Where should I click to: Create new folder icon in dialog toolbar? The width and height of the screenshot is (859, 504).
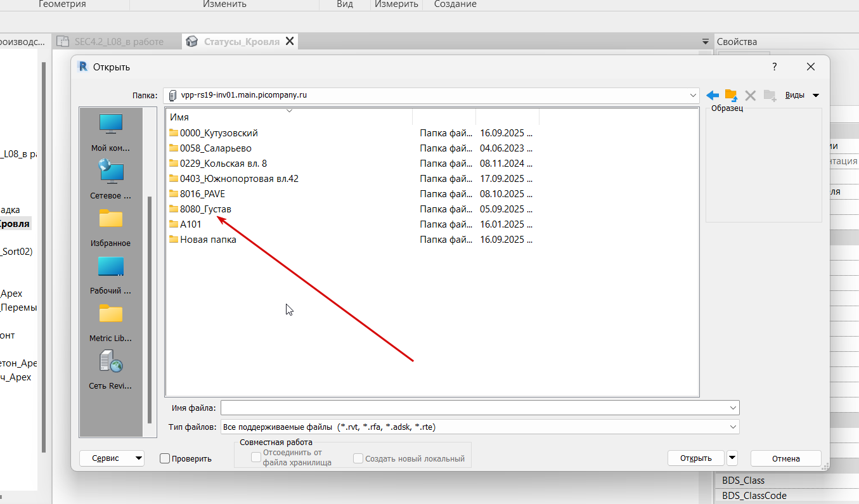click(770, 95)
